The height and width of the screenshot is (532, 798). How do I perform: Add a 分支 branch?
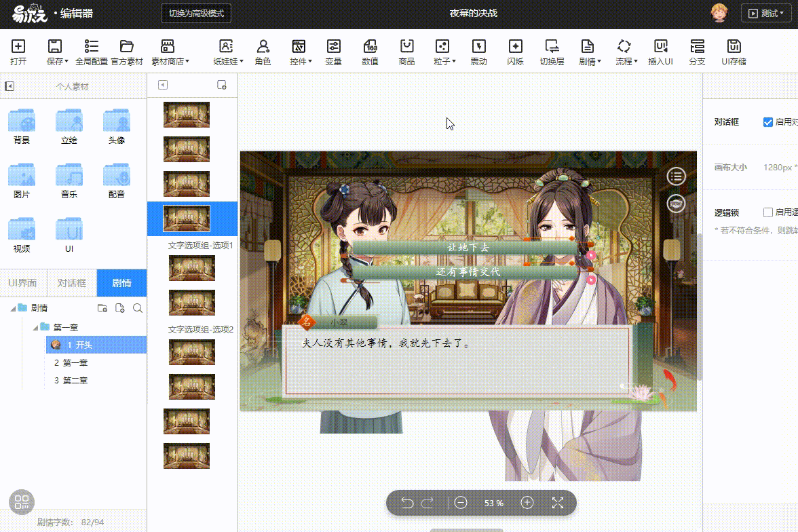click(697, 51)
